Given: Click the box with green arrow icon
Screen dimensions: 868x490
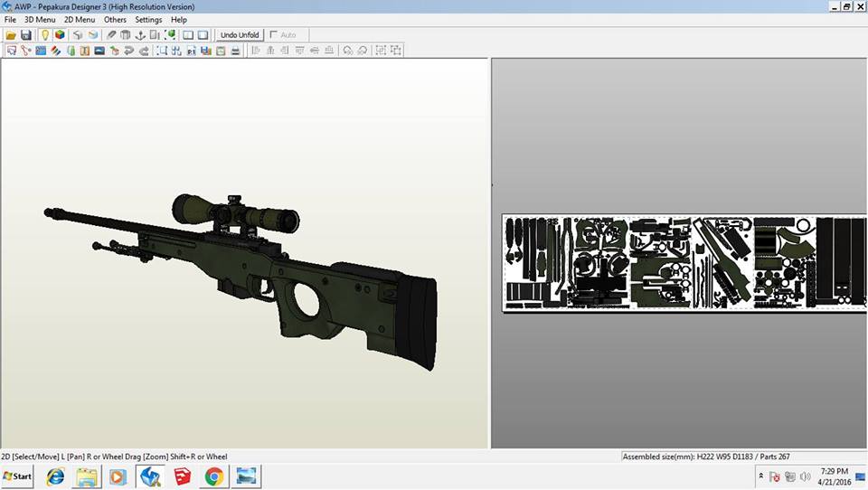Looking at the screenshot, I should pos(115,51).
